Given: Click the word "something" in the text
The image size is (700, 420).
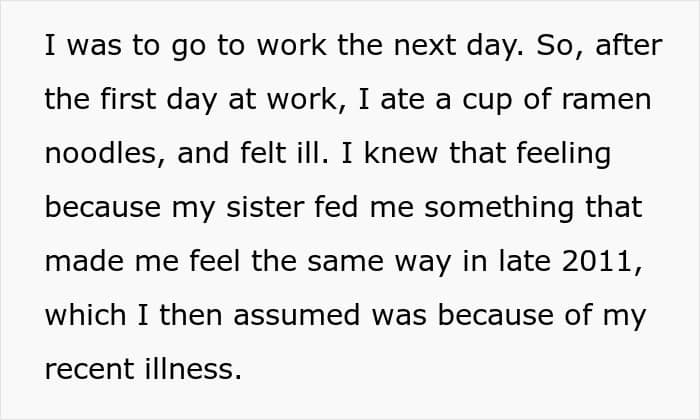Looking at the screenshot, I should click(x=505, y=208).
